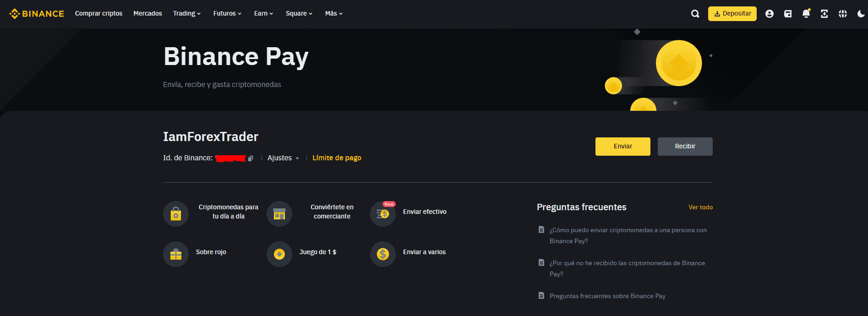Open Sobre rojo label

pos(211,252)
